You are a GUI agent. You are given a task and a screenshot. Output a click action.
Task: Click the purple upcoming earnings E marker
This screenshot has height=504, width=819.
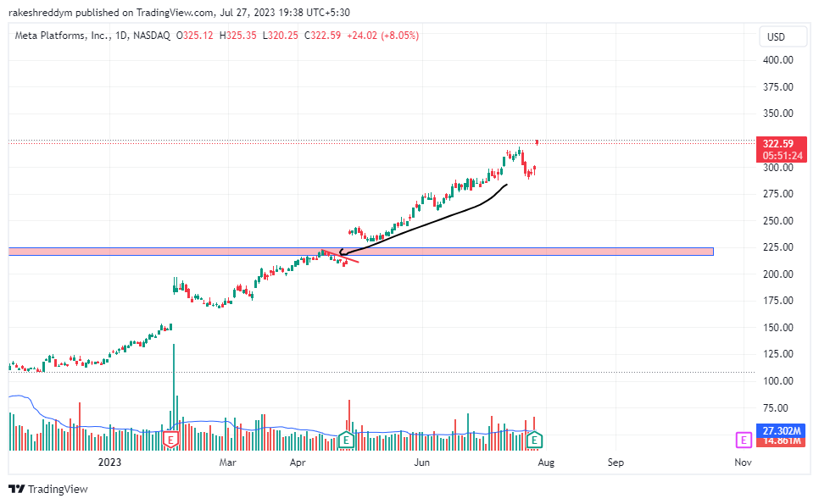744,440
